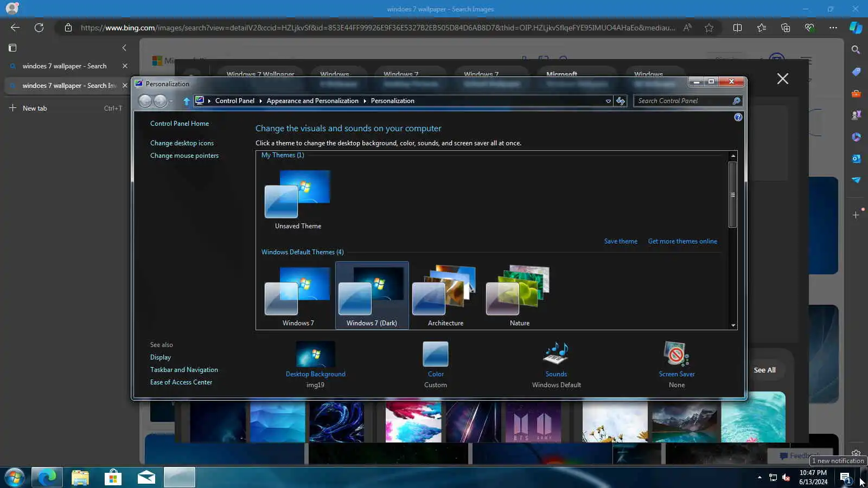Open File Explorer from the taskbar
868x488 pixels.
click(x=80, y=477)
